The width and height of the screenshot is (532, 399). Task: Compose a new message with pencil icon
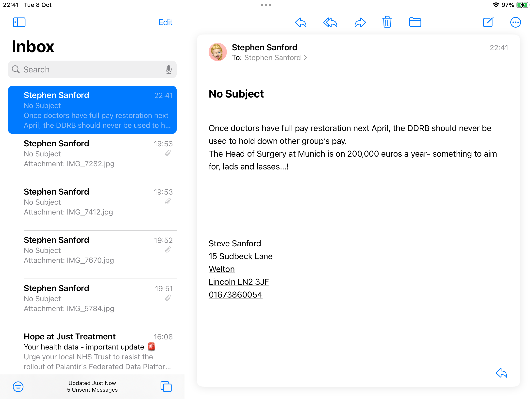coord(488,22)
